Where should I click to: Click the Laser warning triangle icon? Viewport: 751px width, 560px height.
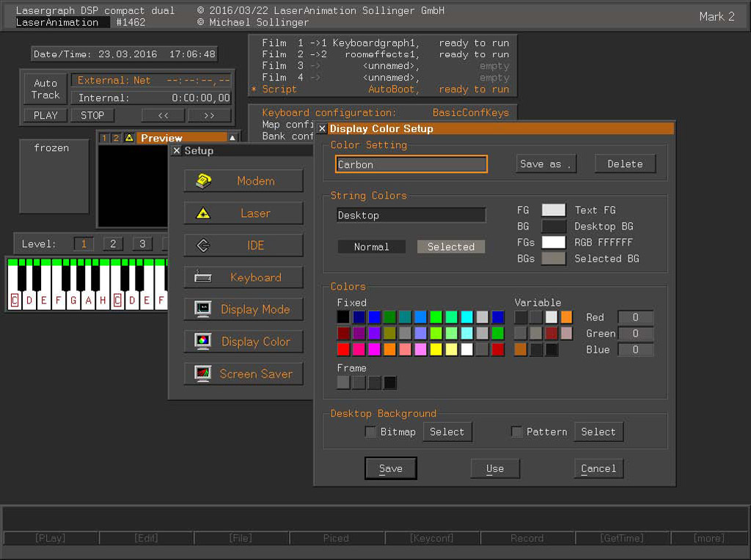(203, 213)
